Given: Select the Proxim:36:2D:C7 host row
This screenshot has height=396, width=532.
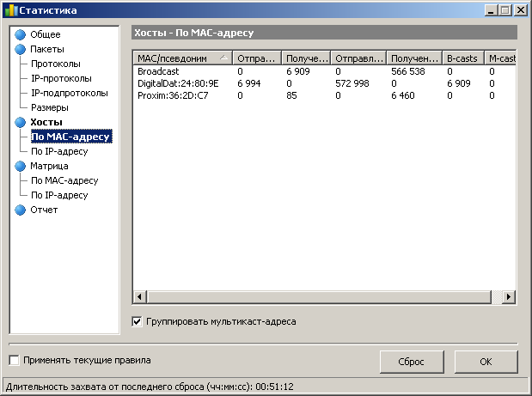Looking at the screenshot, I should pos(324,95).
